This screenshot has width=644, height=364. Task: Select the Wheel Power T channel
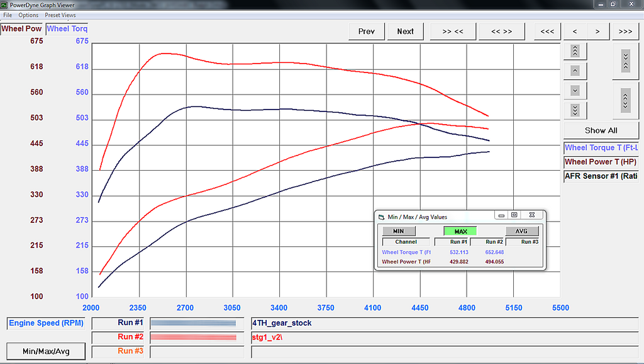(x=601, y=162)
